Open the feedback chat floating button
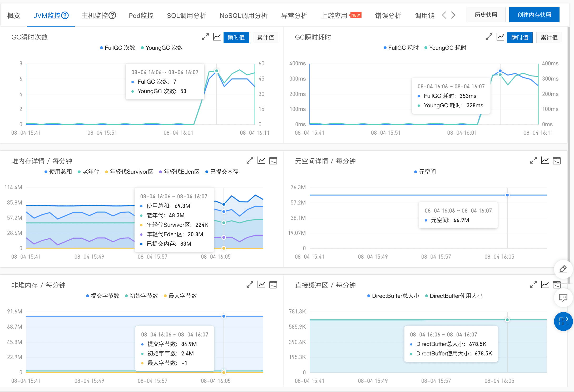This screenshot has height=392, width=574. (x=563, y=298)
